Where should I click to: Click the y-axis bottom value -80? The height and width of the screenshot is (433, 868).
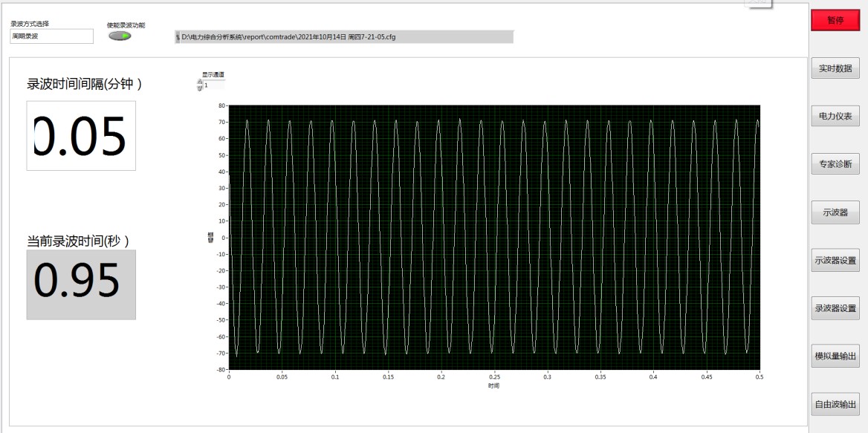point(221,369)
